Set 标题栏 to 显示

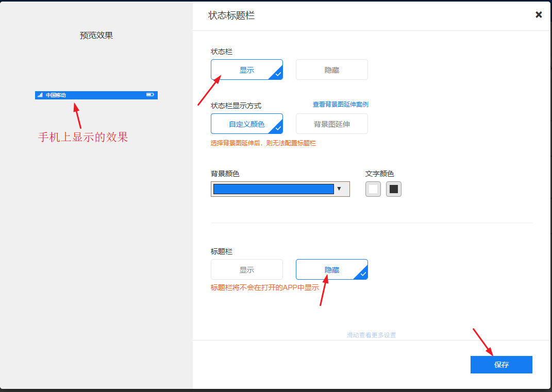tap(246, 270)
